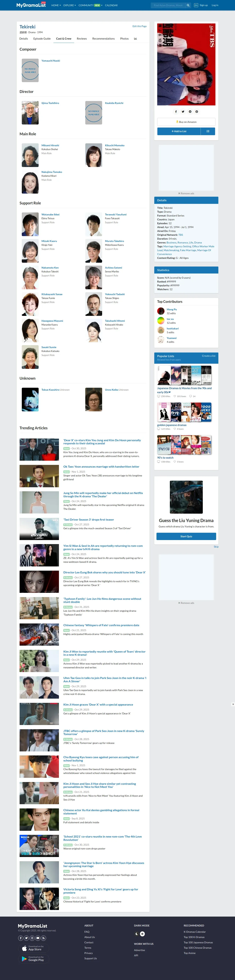Open Watanabe Ikkei's cast photo
The height and width of the screenshot is (980, 235).
pyautogui.click(x=30, y=224)
